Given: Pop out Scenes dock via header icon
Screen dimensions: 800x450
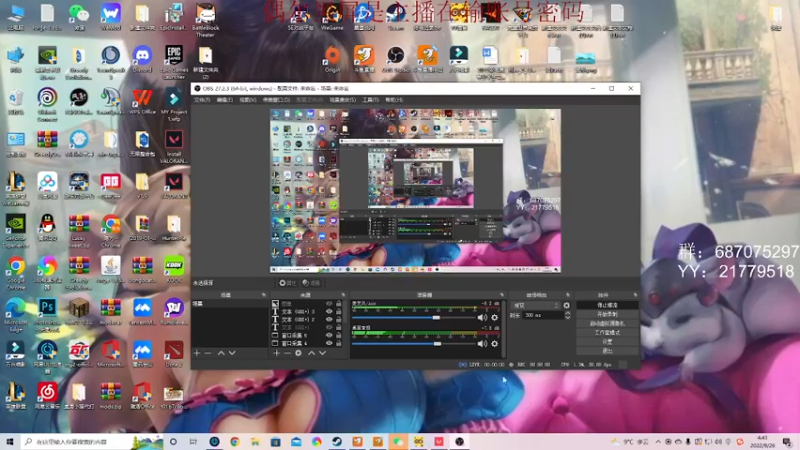Looking at the screenshot, I should tap(264, 295).
